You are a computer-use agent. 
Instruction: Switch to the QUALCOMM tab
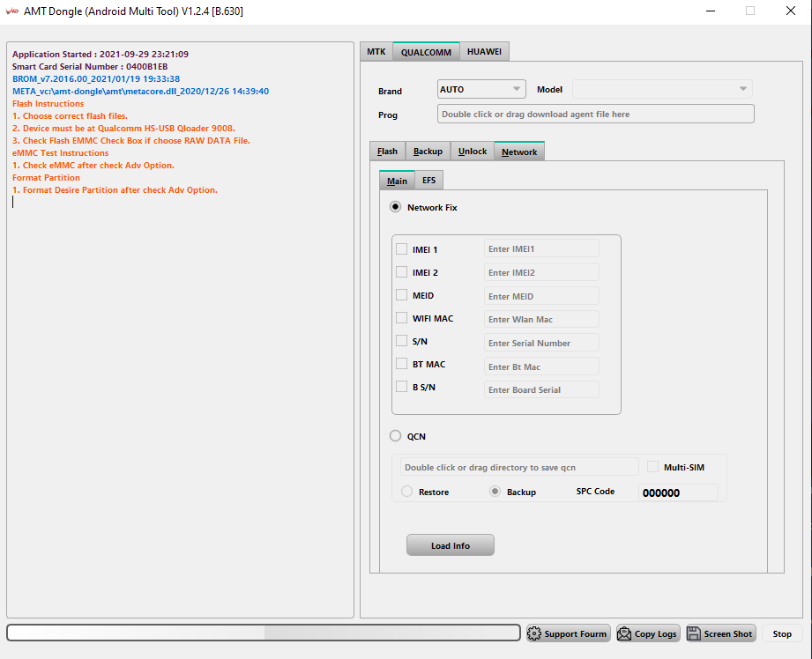(426, 52)
